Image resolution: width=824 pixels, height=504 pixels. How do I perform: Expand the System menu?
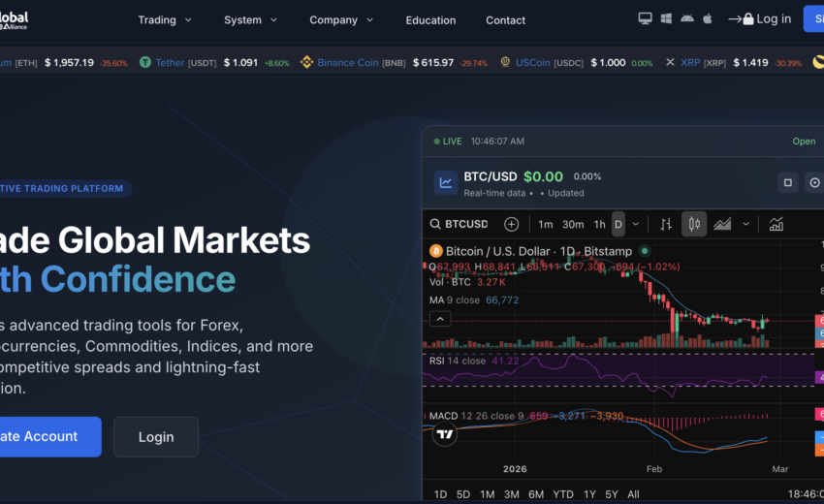(x=250, y=20)
